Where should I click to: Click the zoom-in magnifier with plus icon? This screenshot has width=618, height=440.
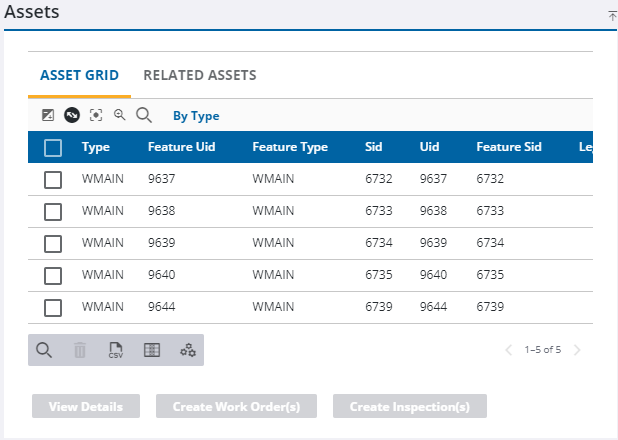(120, 115)
